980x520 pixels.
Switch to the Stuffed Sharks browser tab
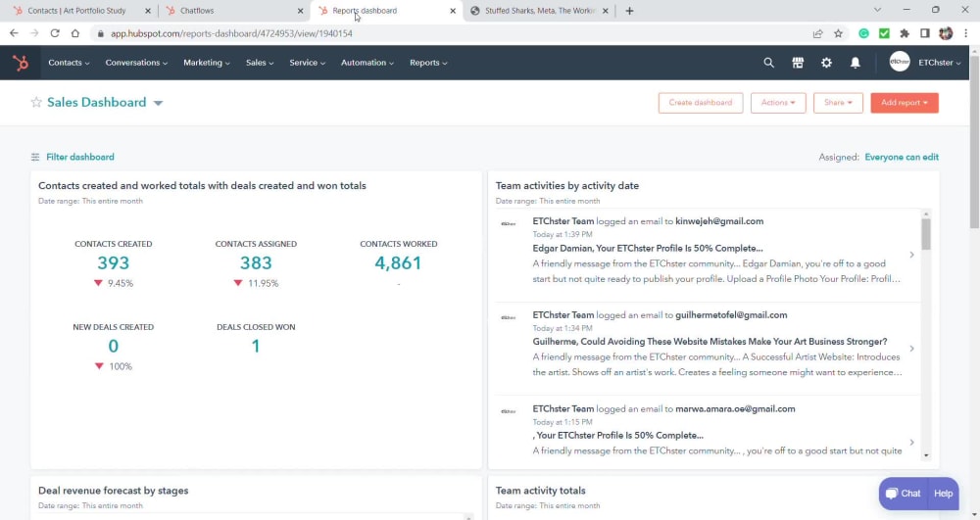(x=539, y=11)
